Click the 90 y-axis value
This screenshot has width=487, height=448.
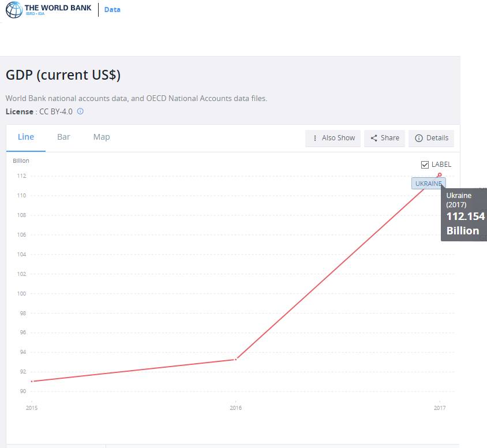pos(23,391)
